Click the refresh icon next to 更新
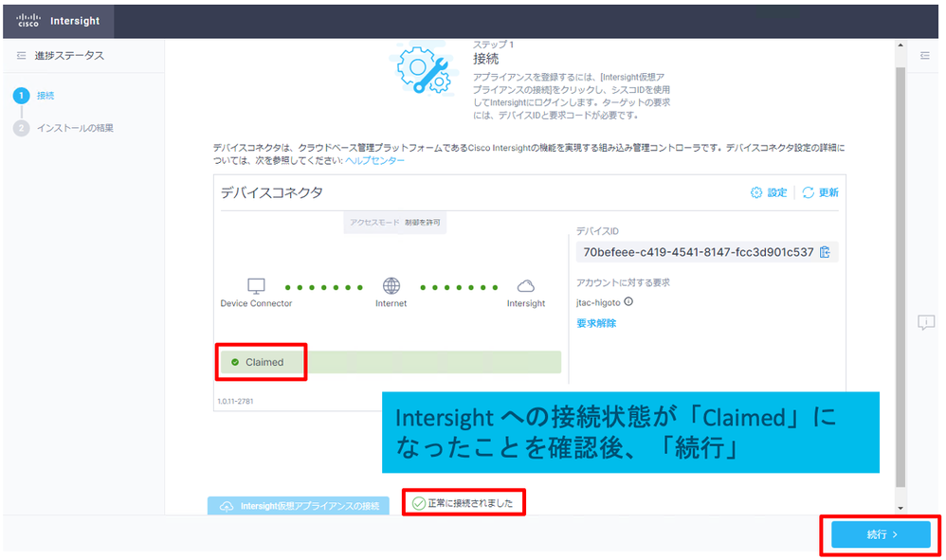 click(808, 192)
